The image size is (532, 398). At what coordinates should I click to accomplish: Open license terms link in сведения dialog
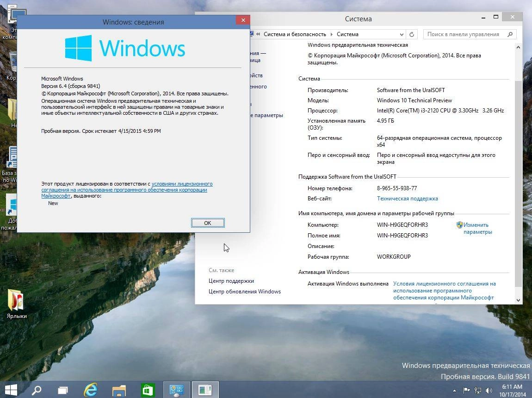[127, 190]
